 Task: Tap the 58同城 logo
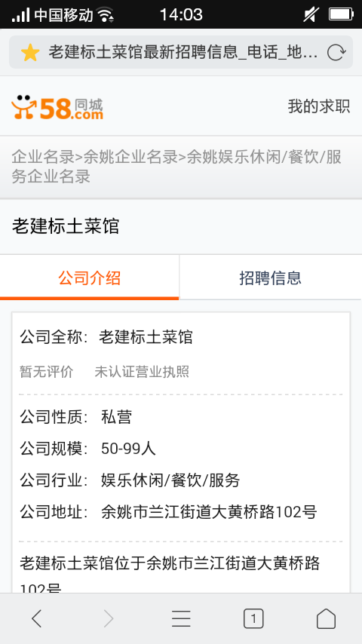click(57, 108)
